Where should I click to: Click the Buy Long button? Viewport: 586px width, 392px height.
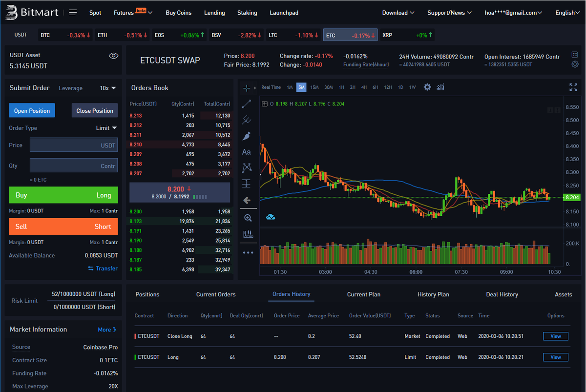[63, 195]
